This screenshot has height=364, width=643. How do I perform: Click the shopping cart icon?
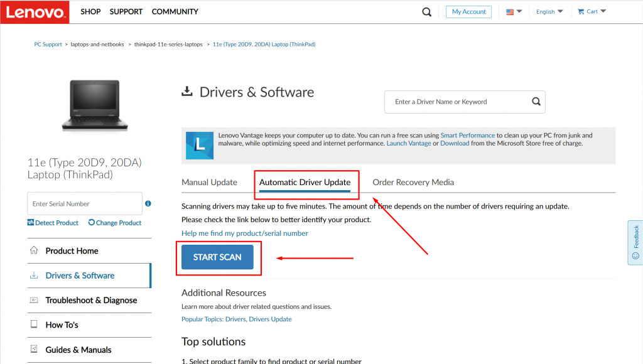[x=581, y=11]
